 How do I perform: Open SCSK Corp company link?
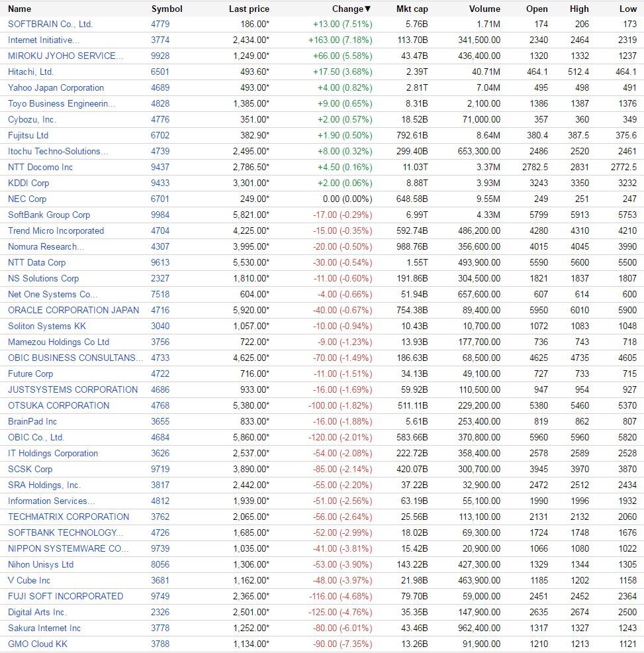point(30,469)
